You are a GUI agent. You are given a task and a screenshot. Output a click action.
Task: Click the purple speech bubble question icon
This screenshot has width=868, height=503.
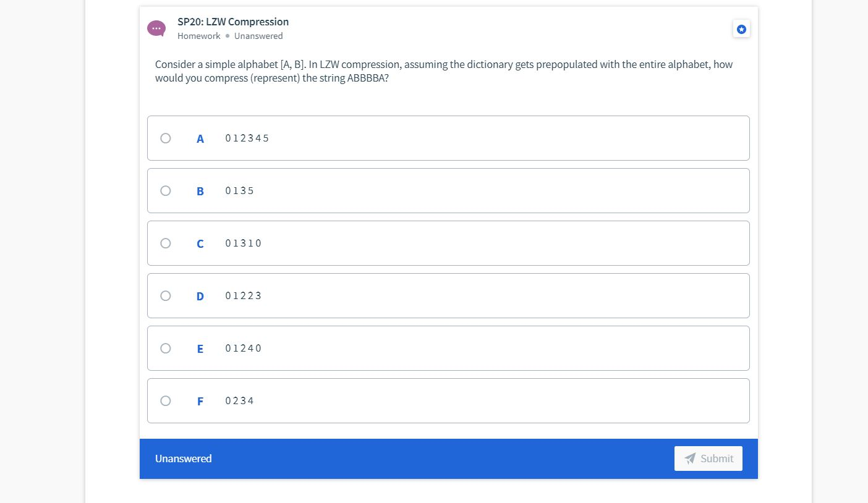coord(156,28)
